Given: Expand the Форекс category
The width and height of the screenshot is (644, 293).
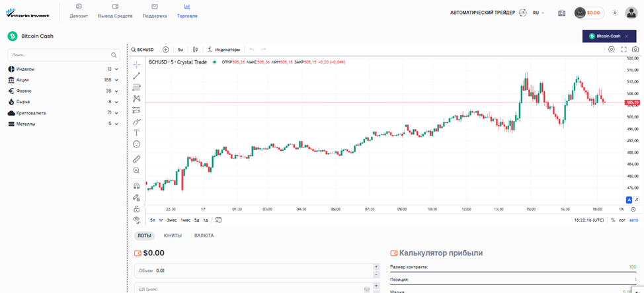Looking at the screenshot, I should 63,91.
